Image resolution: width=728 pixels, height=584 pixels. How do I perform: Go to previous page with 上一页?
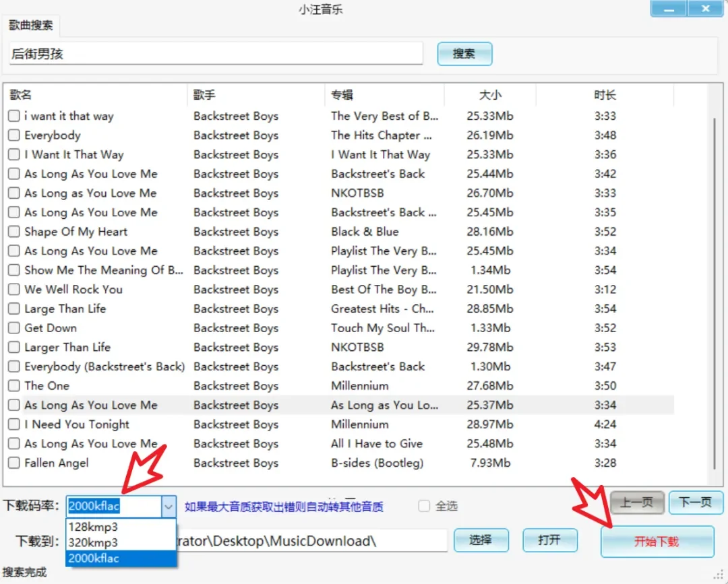[637, 502]
